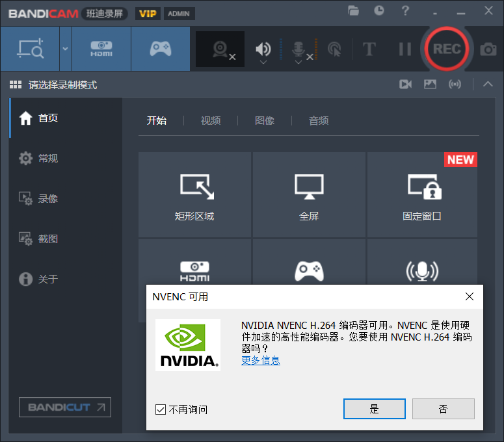
Task: Choose 矩形区域 recording tile
Action: pos(194,194)
